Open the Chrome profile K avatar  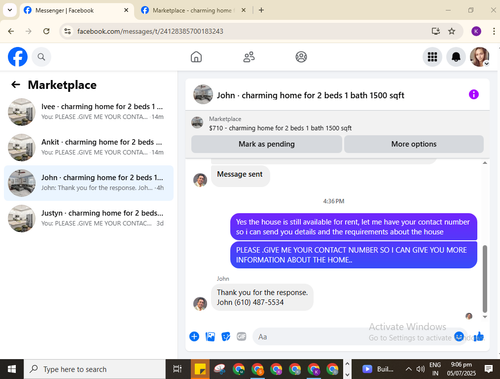click(x=476, y=31)
